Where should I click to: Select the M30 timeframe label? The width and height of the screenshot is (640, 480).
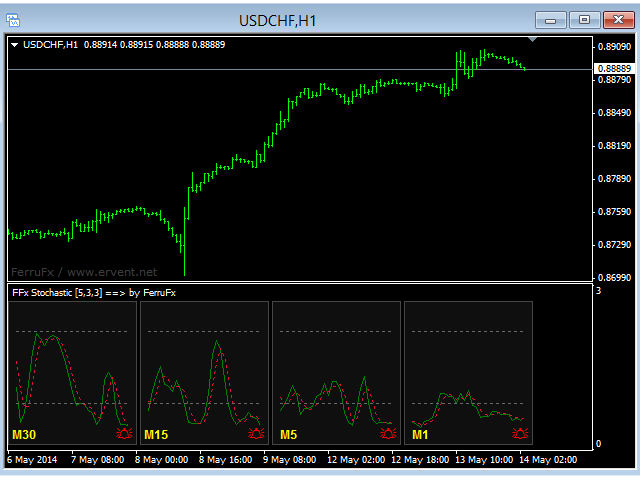click(x=24, y=435)
